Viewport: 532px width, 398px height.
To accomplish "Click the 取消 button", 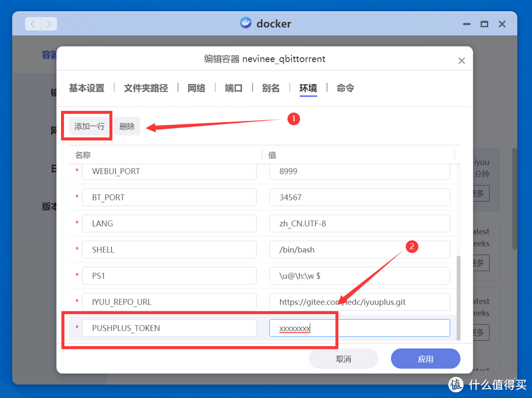I will click(x=343, y=359).
